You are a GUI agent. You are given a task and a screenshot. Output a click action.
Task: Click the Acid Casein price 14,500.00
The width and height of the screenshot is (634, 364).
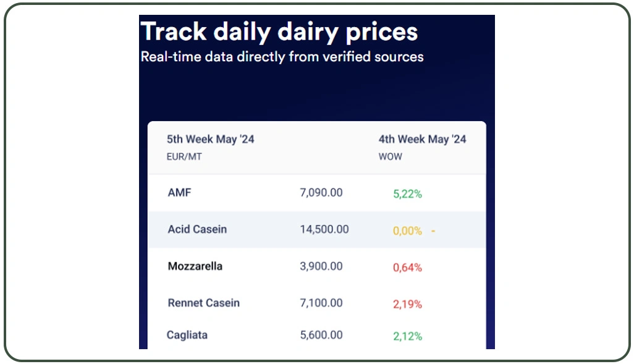(324, 229)
